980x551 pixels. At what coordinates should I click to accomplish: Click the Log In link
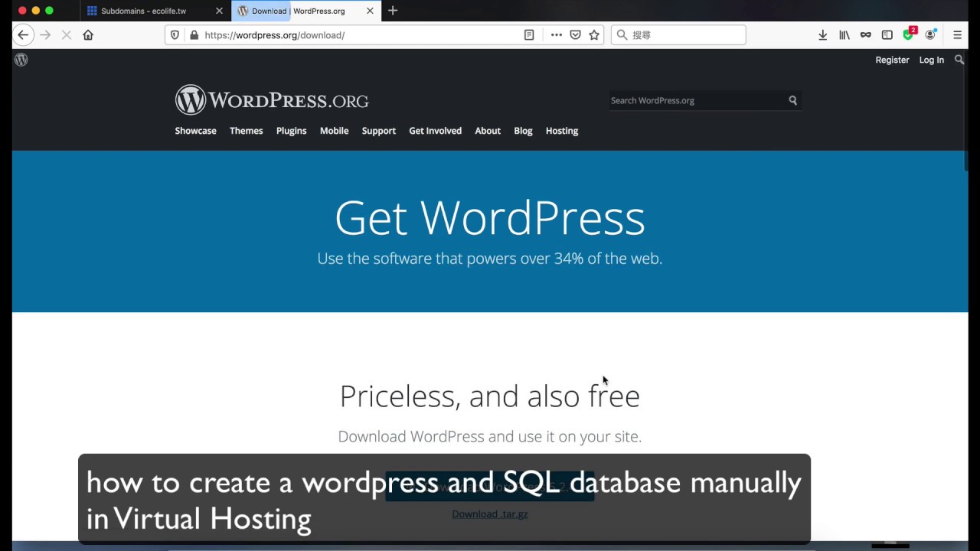tap(931, 60)
